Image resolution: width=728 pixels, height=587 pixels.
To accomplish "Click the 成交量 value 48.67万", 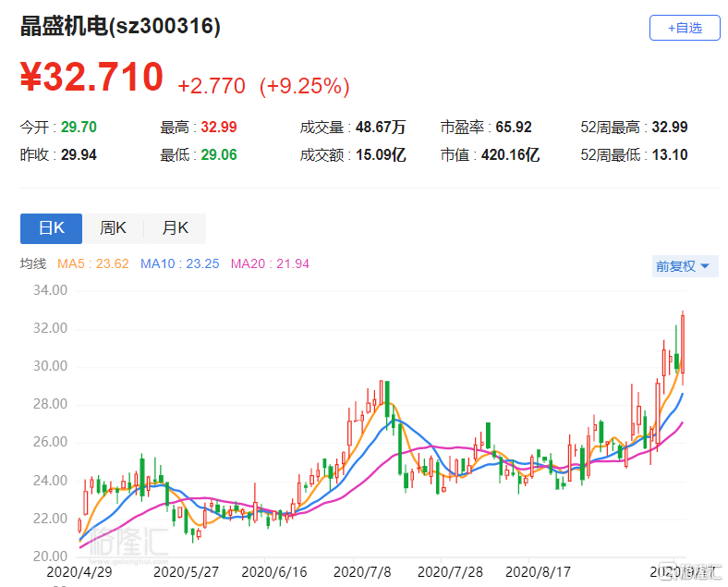I will pos(381,127).
